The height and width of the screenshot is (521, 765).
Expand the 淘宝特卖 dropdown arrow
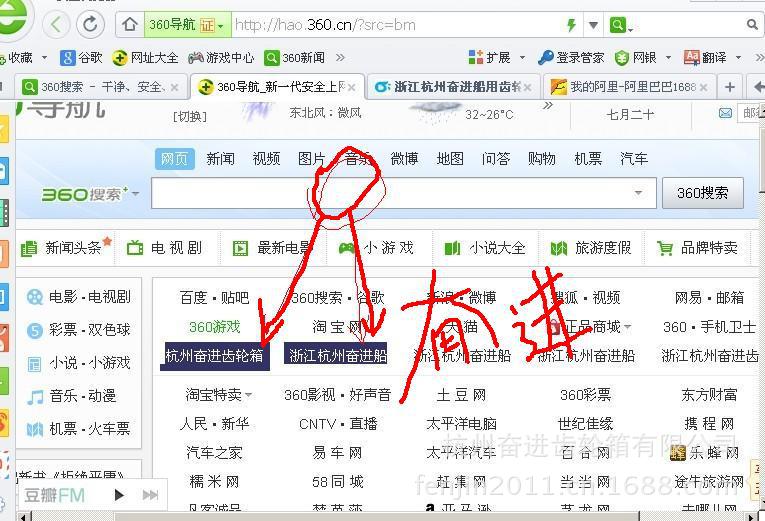pos(249,395)
